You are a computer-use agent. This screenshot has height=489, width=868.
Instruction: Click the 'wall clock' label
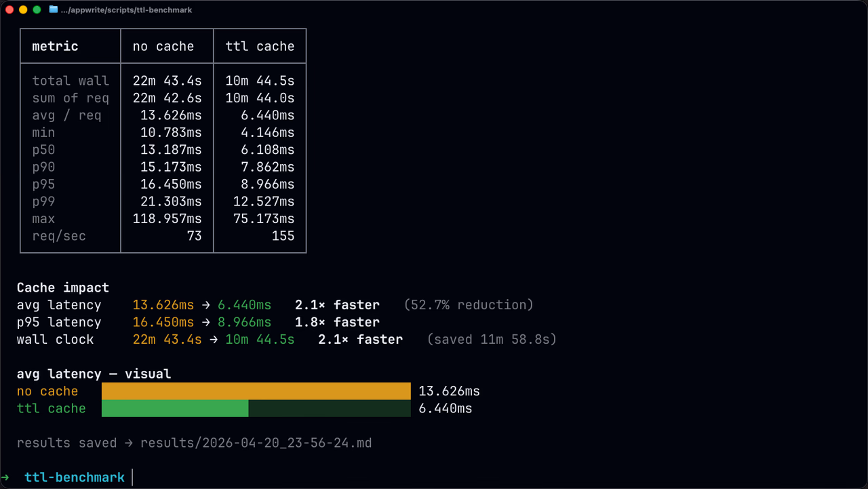click(x=56, y=339)
